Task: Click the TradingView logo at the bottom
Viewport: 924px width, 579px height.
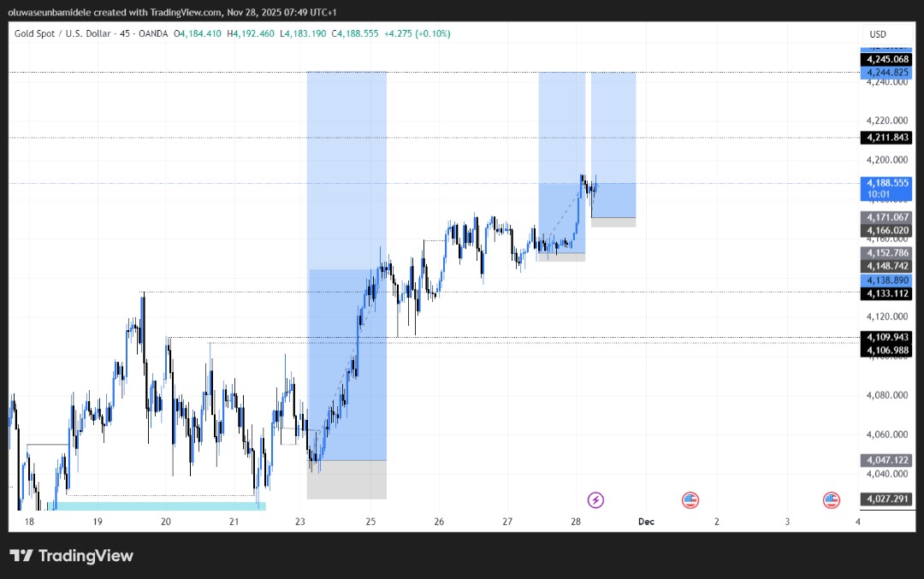Action: pos(71,555)
